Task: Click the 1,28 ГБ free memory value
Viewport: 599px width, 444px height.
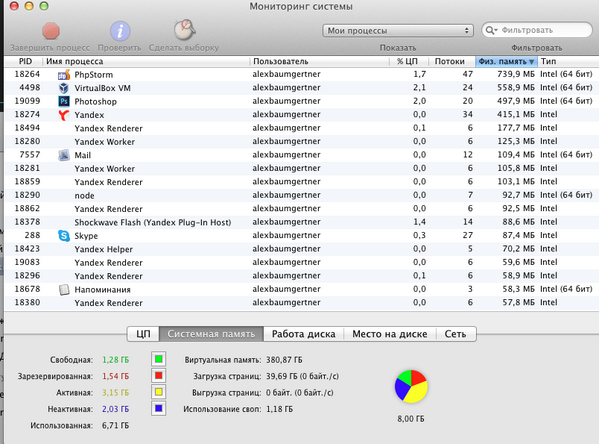Action: [115, 360]
